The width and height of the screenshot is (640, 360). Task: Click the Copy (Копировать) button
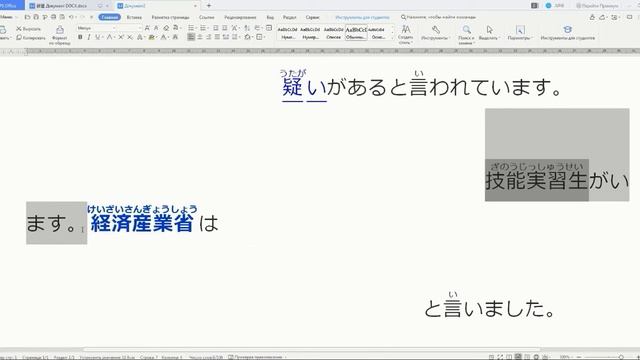click(31, 38)
